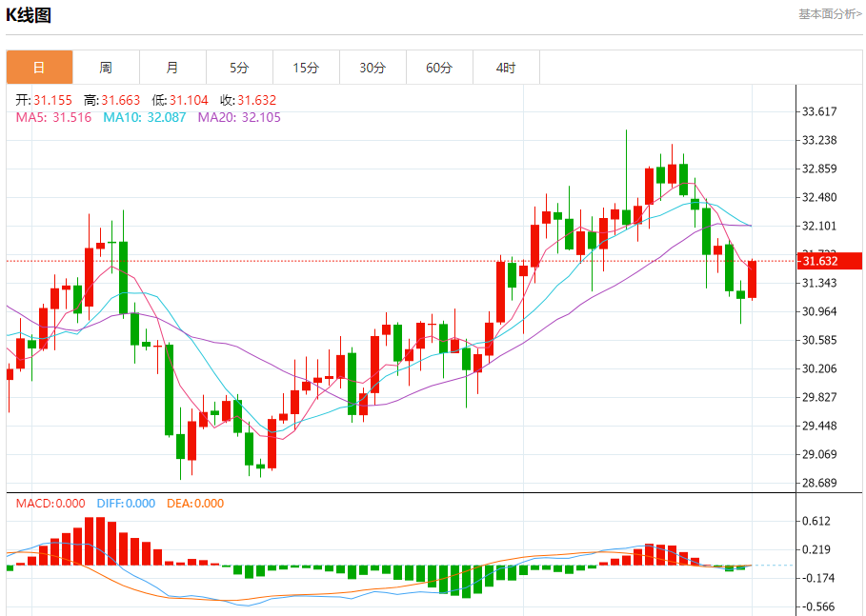Select the rightmost red candlestick
This screenshot has width=866, height=616.
click(752, 279)
